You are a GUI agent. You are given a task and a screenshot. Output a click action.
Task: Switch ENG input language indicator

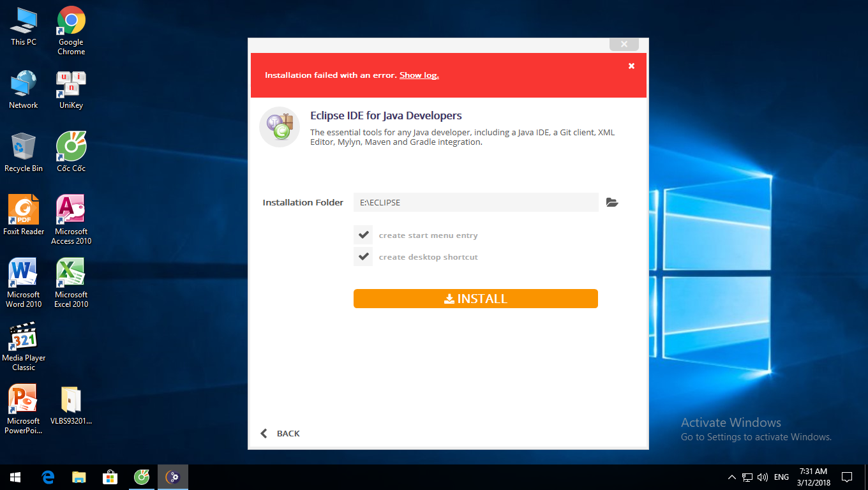pos(781,477)
